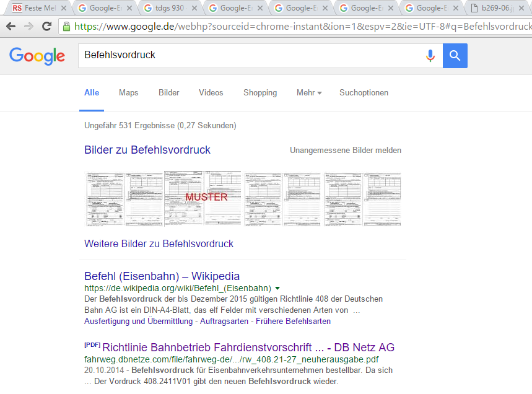Open Frühere Befehlsarten sublink
The image size is (532, 394).
[293, 321]
